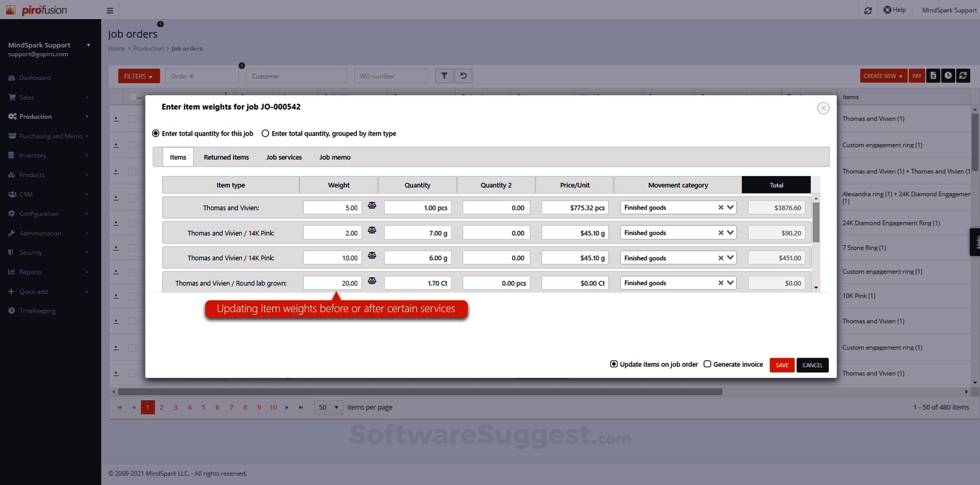
Task: Click the scale icon beside Thomas and Vivien weight
Action: (x=372, y=205)
